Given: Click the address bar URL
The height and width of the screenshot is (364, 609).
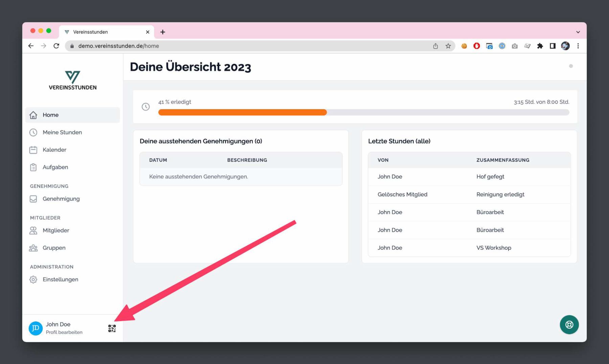Looking at the screenshot, I should click(x=118, y=46).
